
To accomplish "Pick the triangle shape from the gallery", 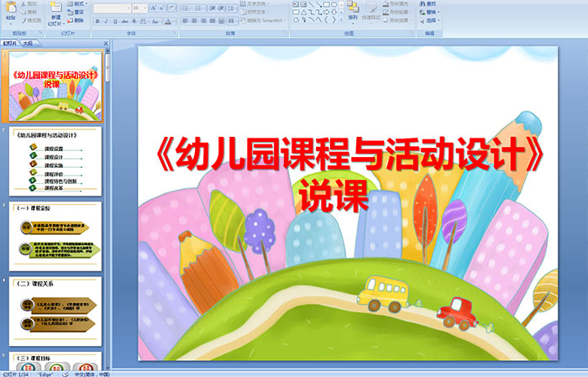I will point(303,12).
